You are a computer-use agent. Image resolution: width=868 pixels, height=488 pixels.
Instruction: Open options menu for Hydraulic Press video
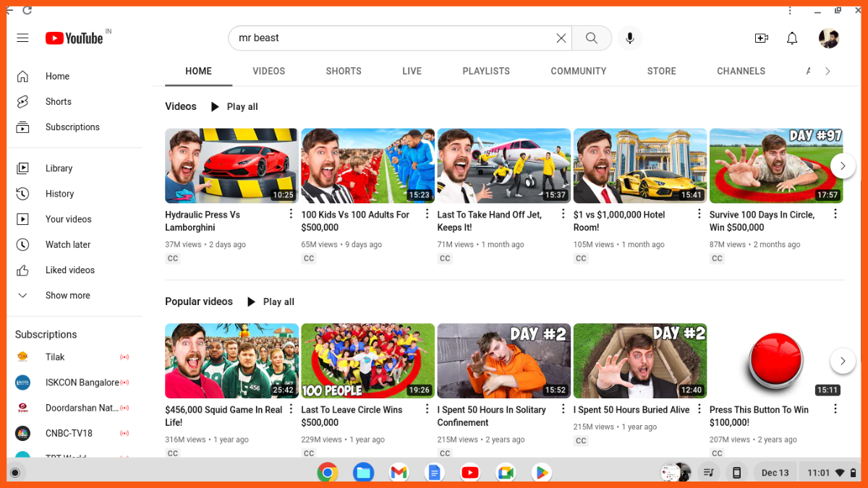291,214
